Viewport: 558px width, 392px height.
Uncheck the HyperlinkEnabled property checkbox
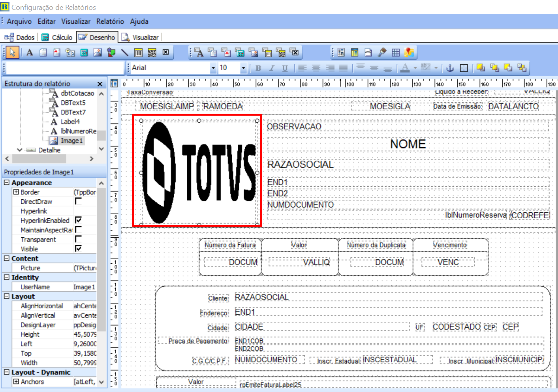tap(78, 220)
